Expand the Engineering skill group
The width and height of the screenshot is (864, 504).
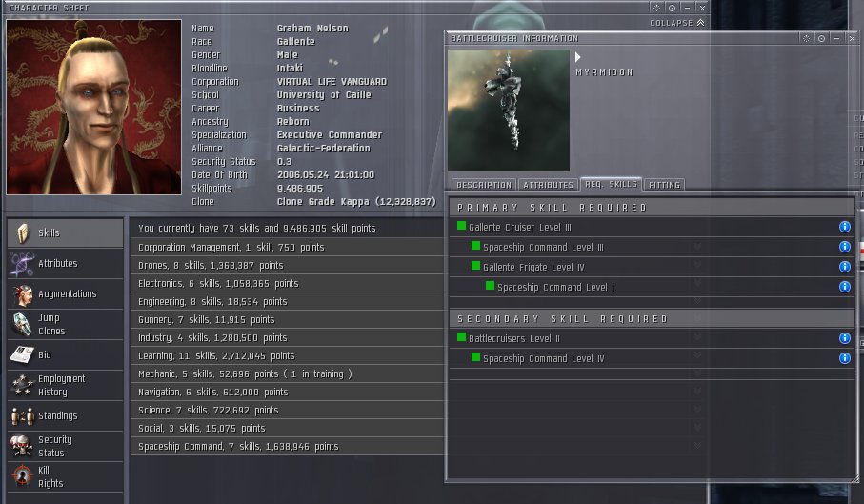[287, 302]
